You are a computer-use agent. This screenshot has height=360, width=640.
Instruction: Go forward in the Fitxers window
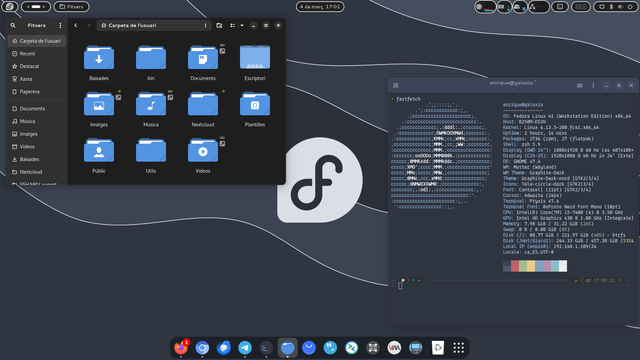tap(89, 25)
